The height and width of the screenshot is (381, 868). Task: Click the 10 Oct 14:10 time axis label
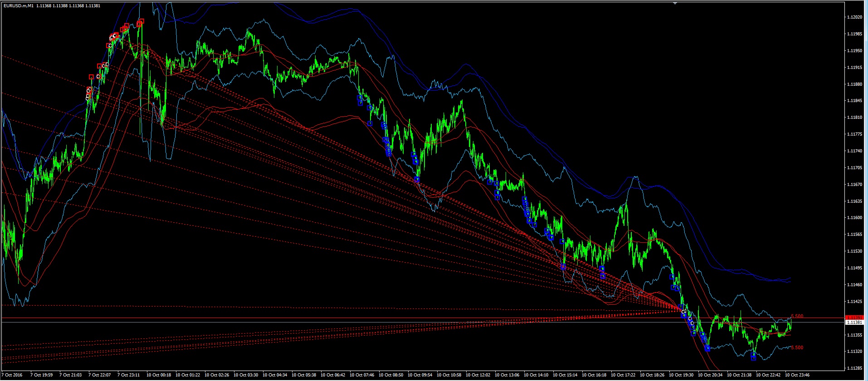click(x=536, y=375)
